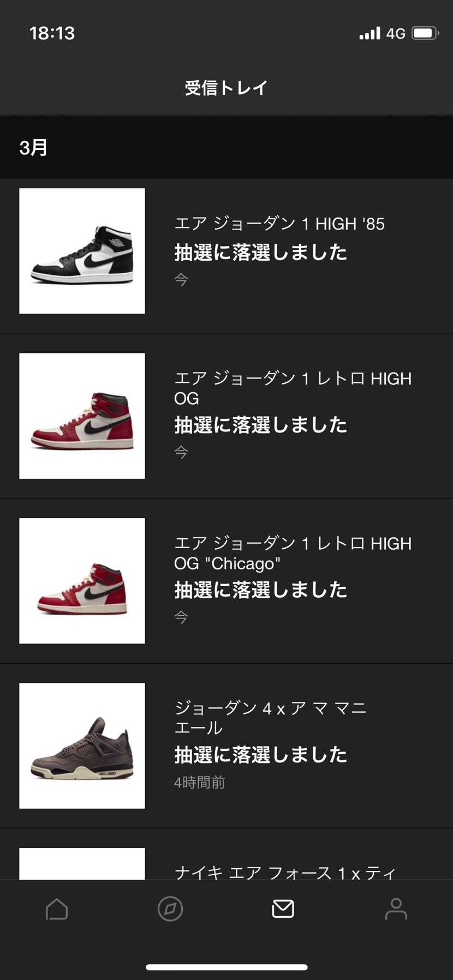Tap the 18:13 clock in status bar

pyautogui.click(x=52, y=33)
